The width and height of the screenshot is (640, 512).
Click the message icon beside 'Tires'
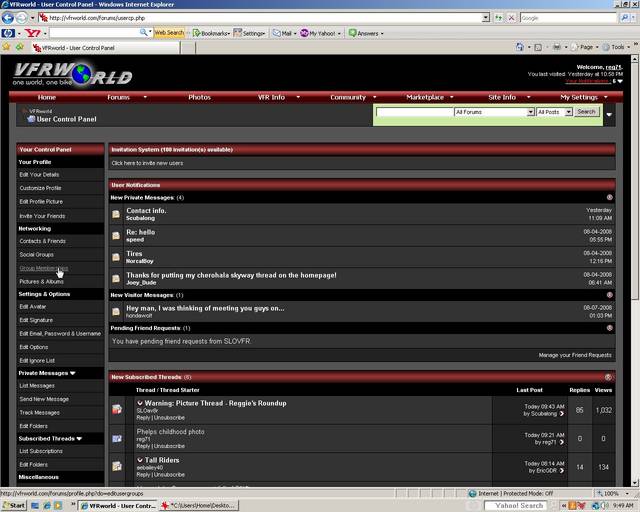pyautogui.click(x=116, y=257)
